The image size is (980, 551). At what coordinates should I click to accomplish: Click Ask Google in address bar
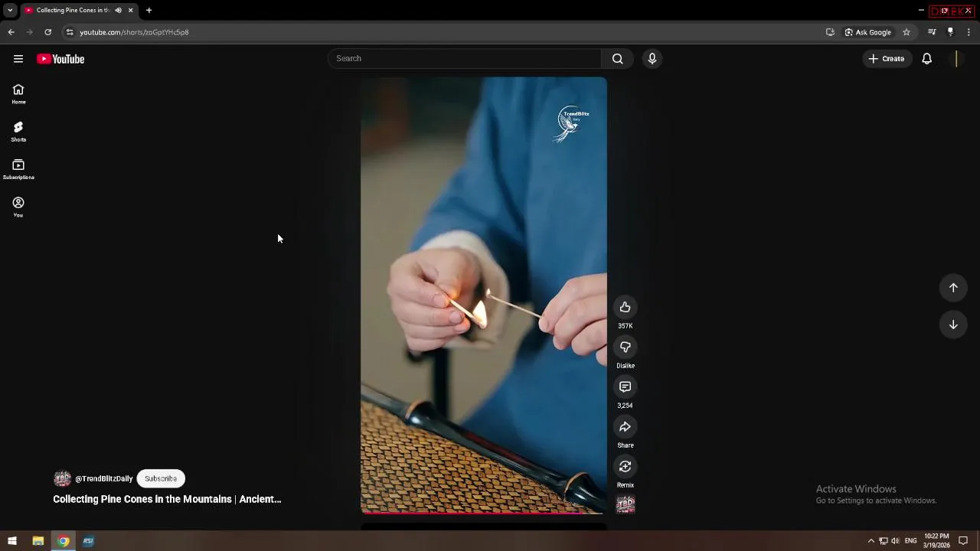tap(867, 32)
